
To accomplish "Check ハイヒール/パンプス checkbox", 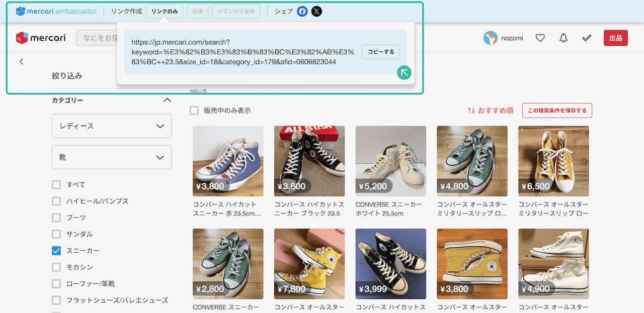I will tap(56, 201).
